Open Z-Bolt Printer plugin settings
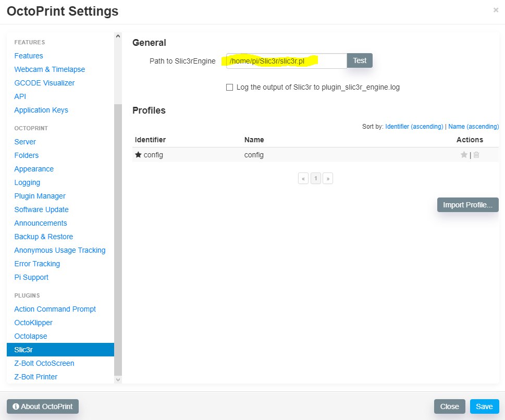Screen dimensions: 505x420 coord(36,377)
